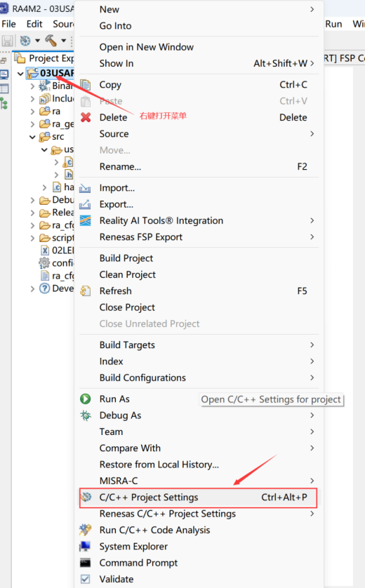Click the red X Delete icon

(86, 117)
